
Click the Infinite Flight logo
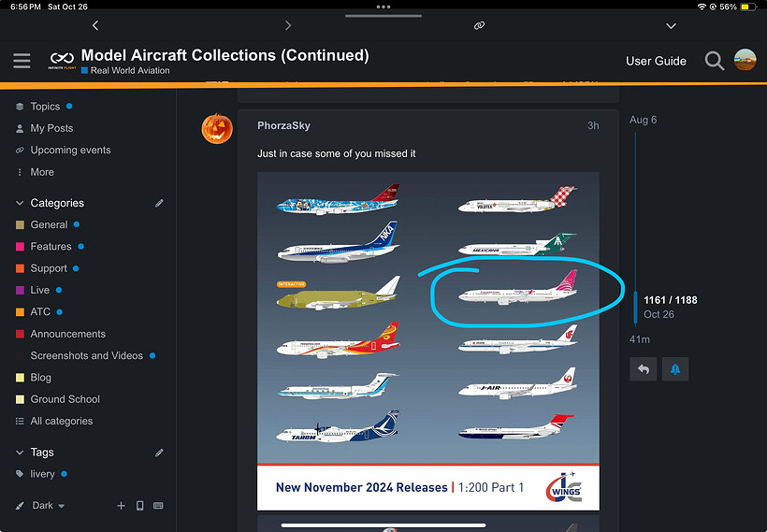(62, 61)
